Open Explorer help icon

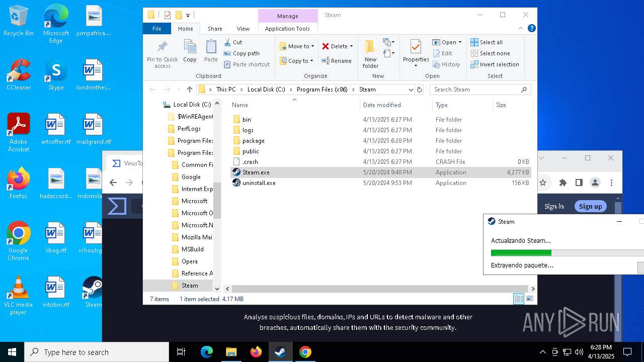coord(532,29)
